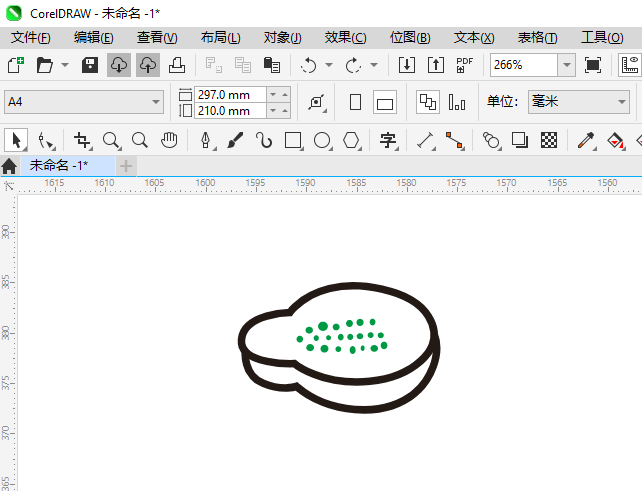Select the Artistic Media brush tool

tap(235, 140)
